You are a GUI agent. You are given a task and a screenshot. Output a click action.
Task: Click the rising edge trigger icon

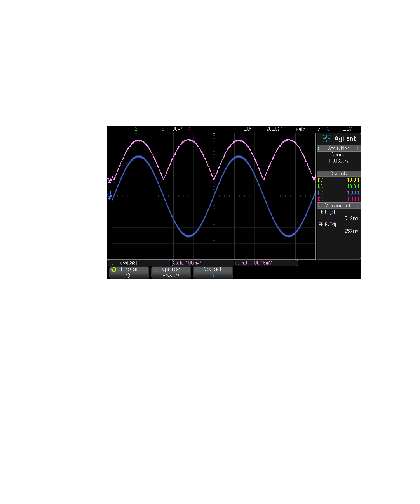pyautogui.click(x=319, y=129)
